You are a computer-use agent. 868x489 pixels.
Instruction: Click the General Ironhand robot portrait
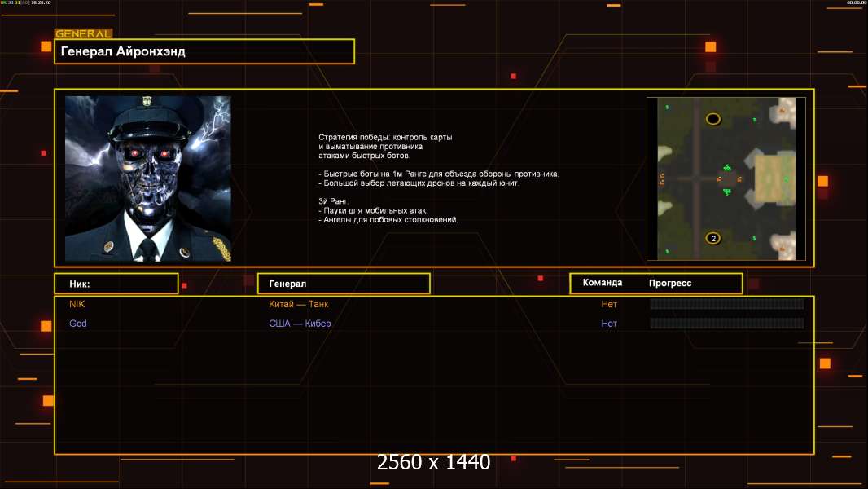(x=148, y=178)
